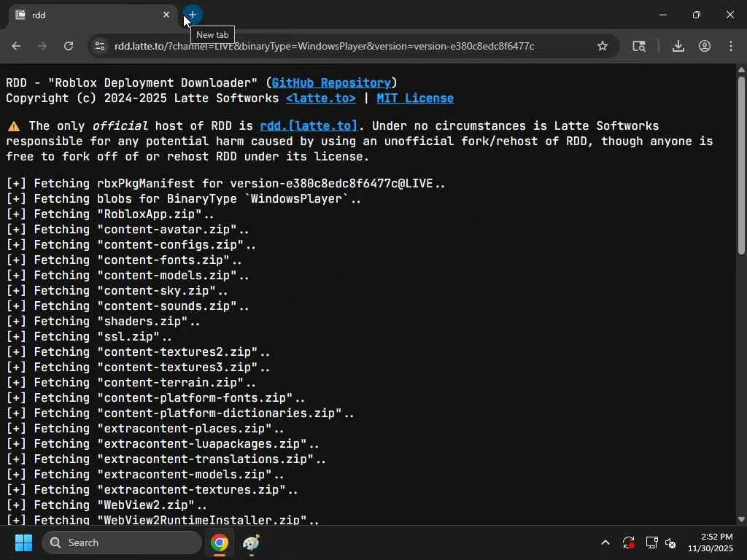Viewport: 747px width, 560px height.
Task: Click the "extracontent-models.zip" log line
Action: (145, 474)
